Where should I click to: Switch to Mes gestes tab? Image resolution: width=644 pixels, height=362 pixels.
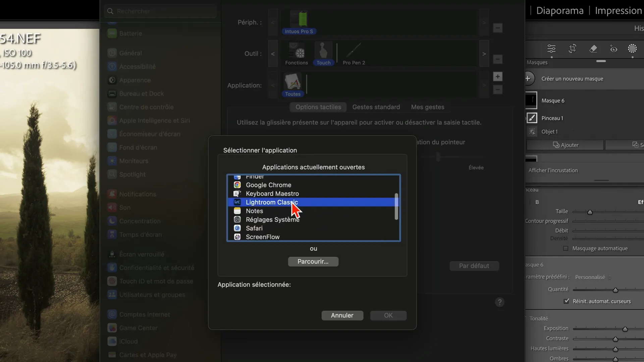(x=428, y=107)
